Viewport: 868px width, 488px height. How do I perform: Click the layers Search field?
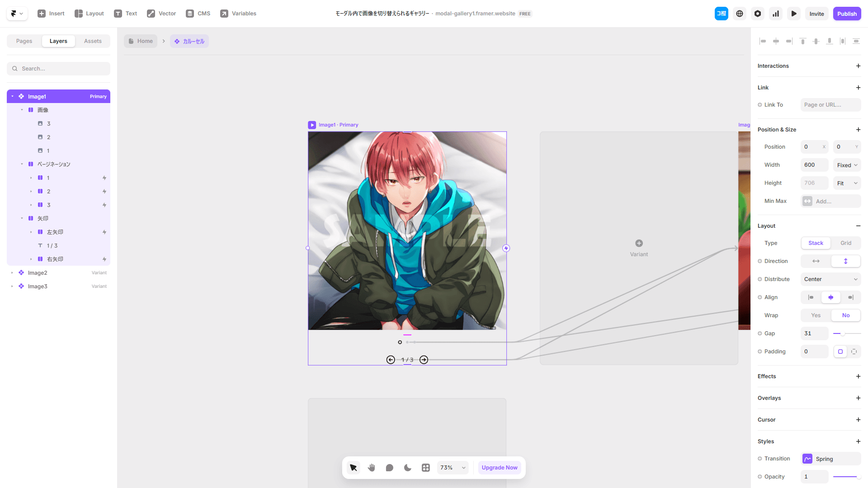pyautogui.click(x=59, y=69)
